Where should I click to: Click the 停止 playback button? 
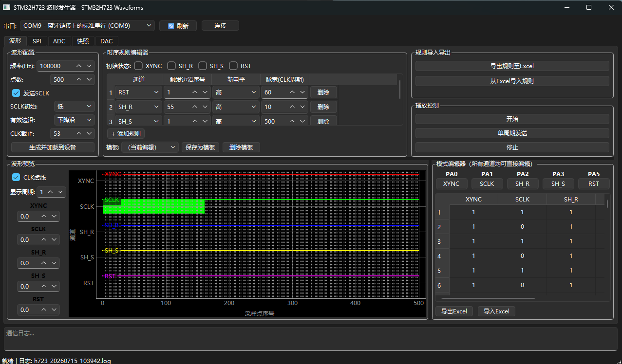pyautogui.click(x=512, y=147)
